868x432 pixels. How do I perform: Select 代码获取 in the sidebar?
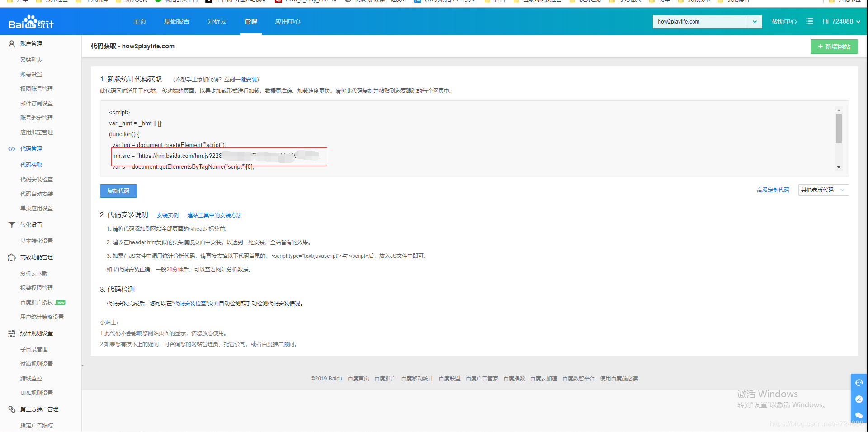pyautogui.click(x=31, y=165)
